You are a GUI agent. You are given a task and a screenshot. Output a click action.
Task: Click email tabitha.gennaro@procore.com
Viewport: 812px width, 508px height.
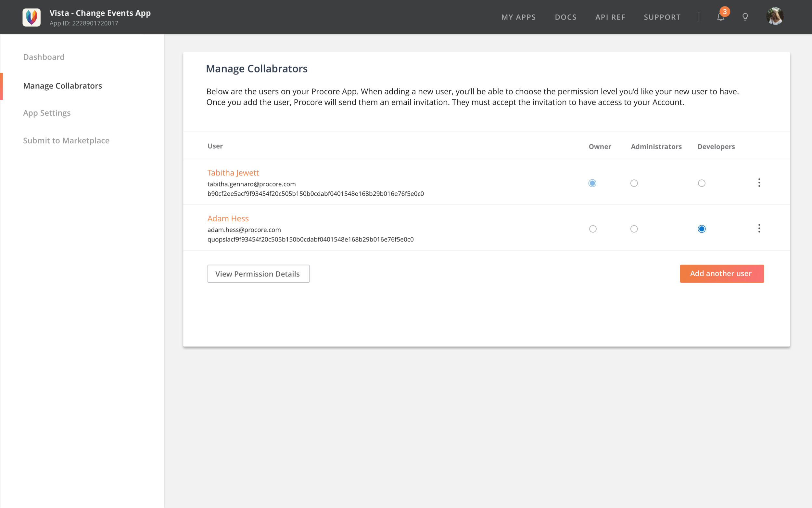coord(251,184)
